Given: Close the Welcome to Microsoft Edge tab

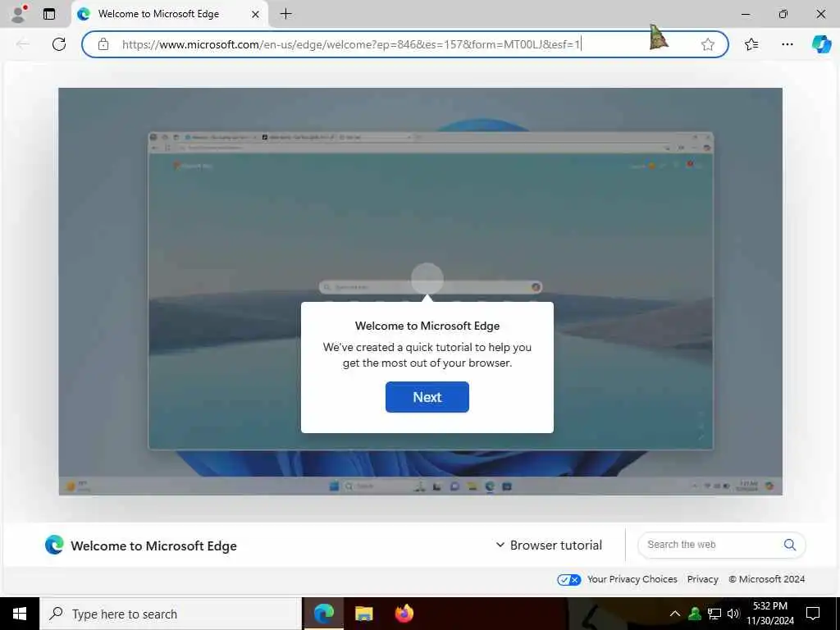Looking at the screenshot, I should [256, 15].
